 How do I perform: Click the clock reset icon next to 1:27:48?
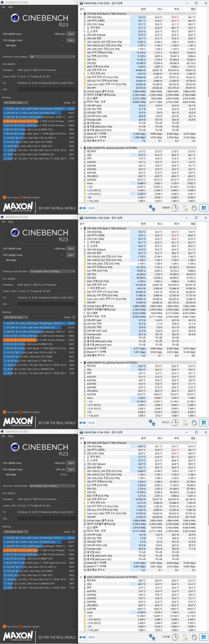tap(175, 637)
